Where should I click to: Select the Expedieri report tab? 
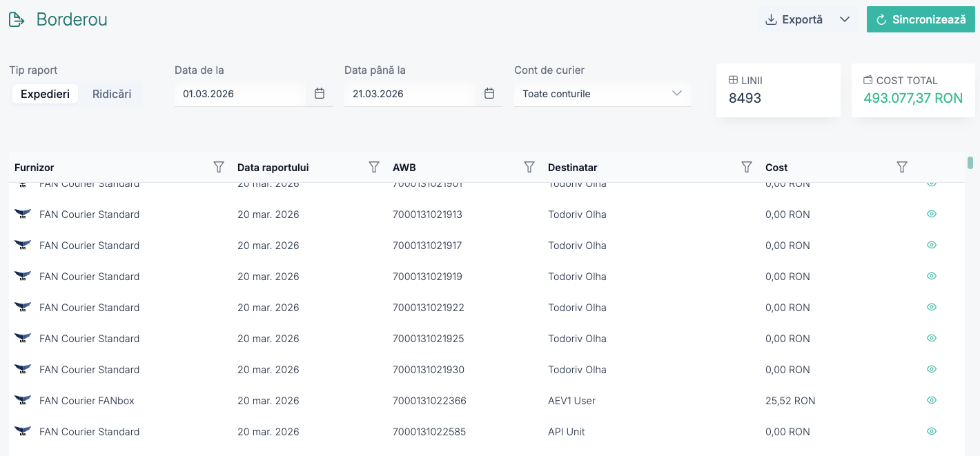point(45,93)
